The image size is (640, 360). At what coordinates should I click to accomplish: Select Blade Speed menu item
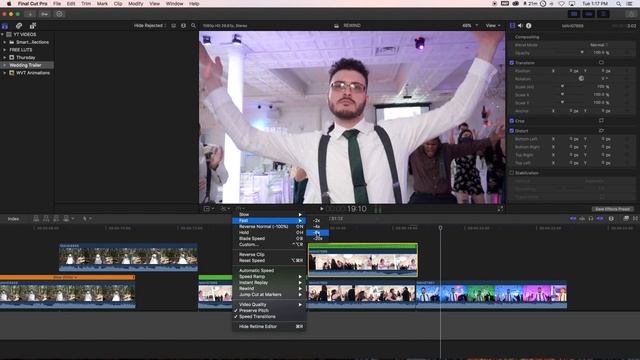pyautogui.click(x=269, y=238)
